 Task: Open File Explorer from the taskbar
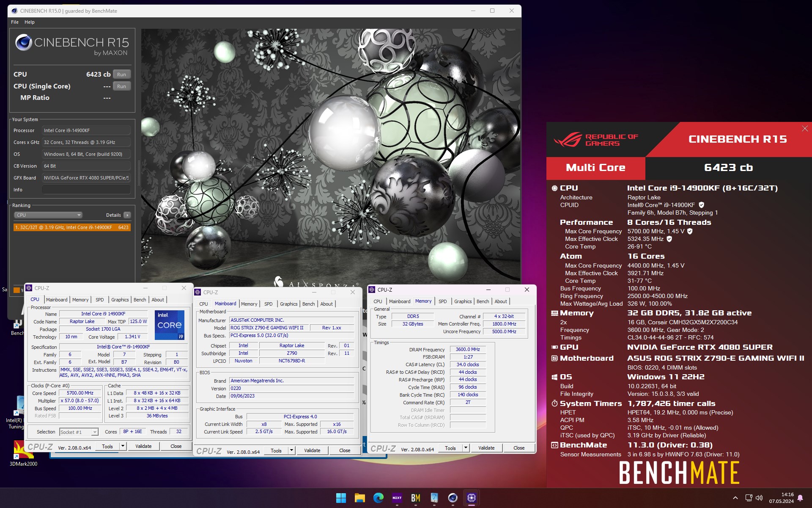359,498
